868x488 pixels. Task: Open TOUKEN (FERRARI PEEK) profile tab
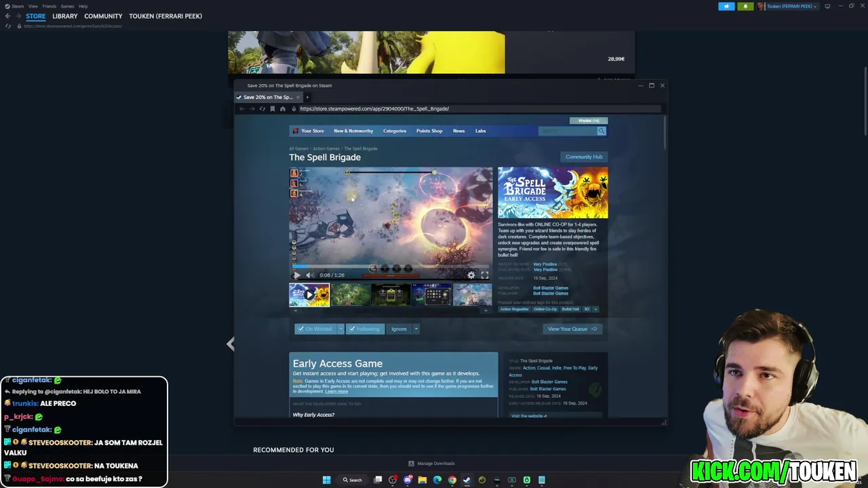tap(165, 16)
